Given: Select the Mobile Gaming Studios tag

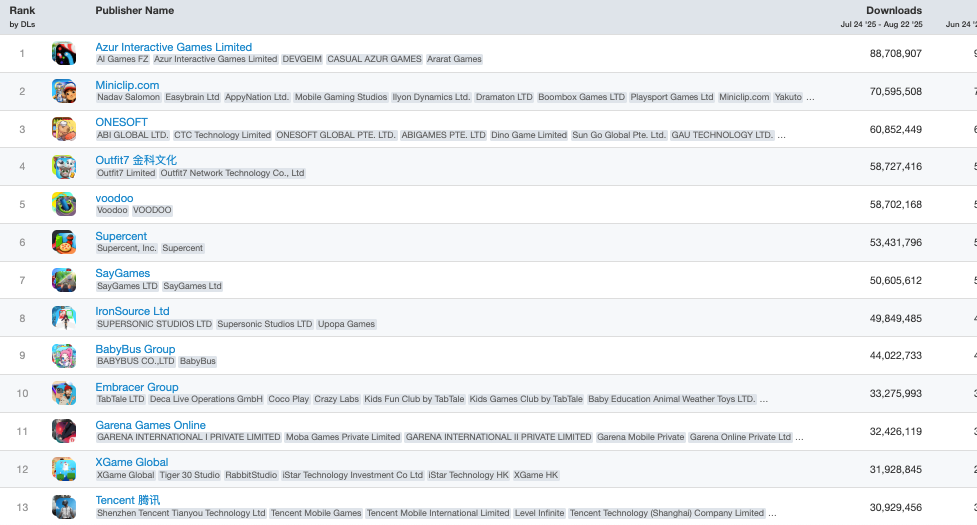Looking at the screenshot, I should pos(341,97).
